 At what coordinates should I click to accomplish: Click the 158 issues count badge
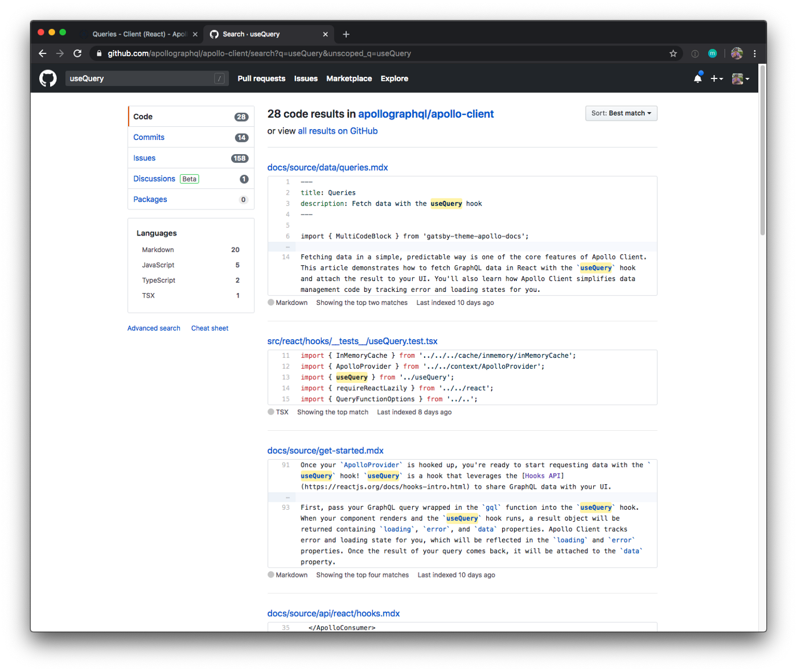[x=240, y=158]
